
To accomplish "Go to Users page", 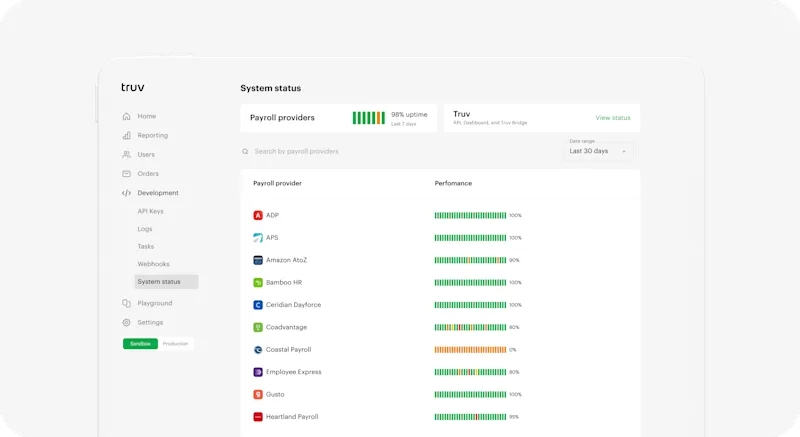I will (x=146, y=155).
